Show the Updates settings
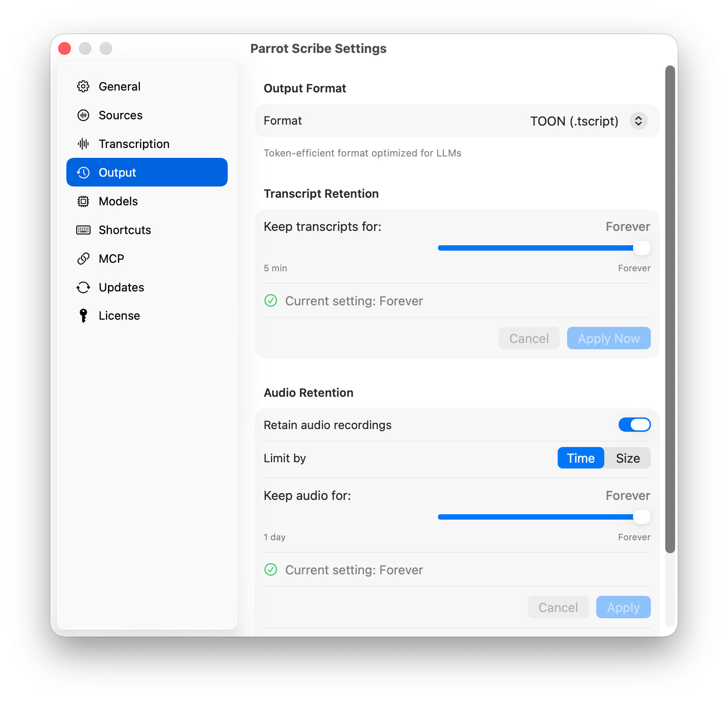The height and width of the screenshot is (703, 728). (x=147, y=287)
